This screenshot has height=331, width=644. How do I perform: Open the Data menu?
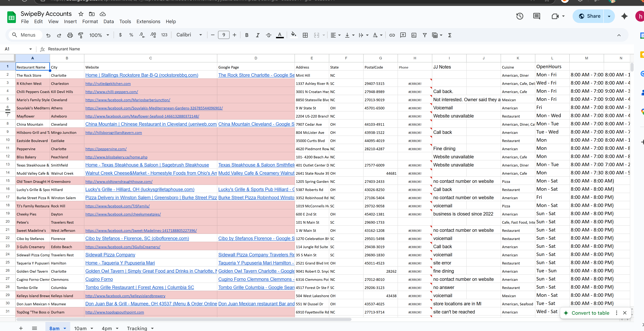tap(108, 21)
